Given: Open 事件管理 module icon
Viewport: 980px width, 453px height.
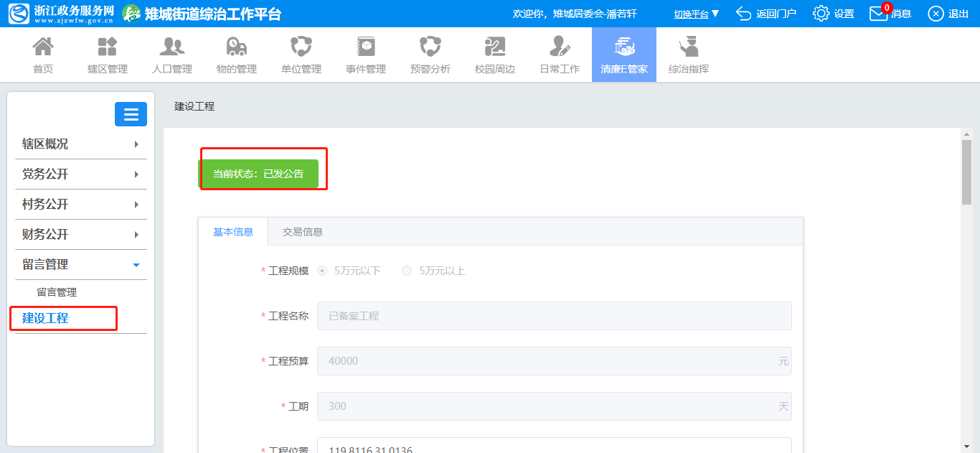Looking at the screenshot, I should (366, 47).
